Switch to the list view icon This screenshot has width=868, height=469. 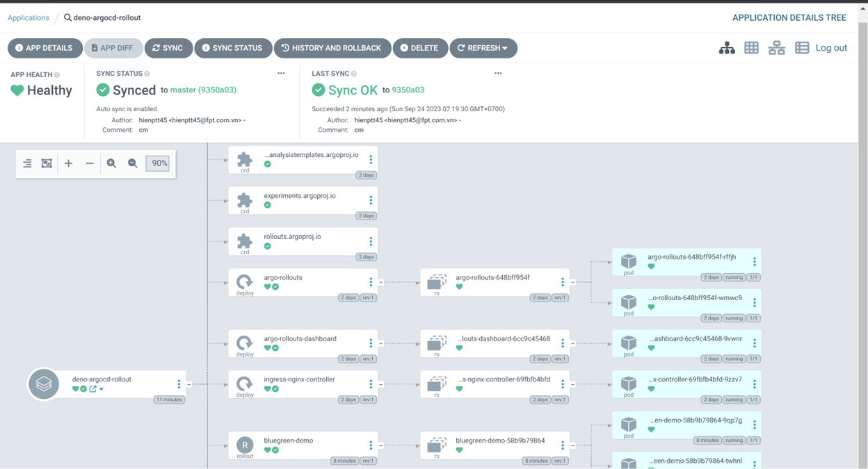click(802, 48)
